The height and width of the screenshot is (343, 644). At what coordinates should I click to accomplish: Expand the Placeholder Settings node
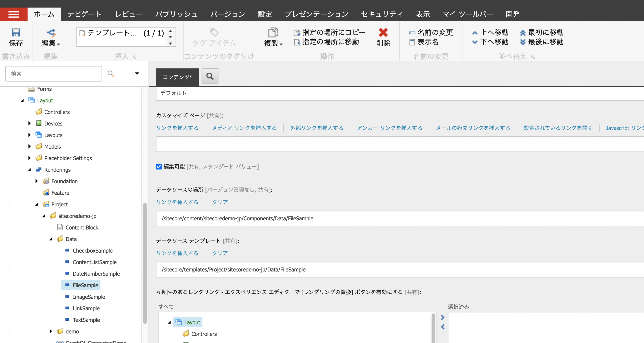click(30, 158)
